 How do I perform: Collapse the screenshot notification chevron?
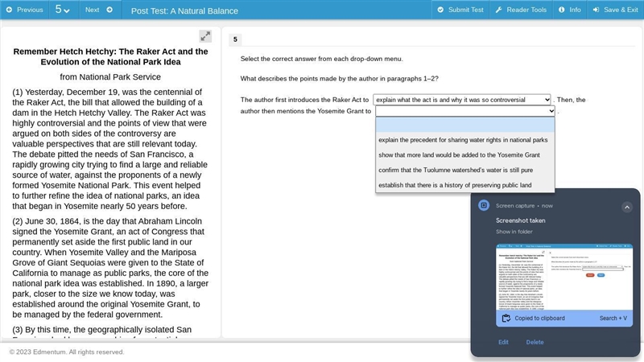tap(627, 208)
